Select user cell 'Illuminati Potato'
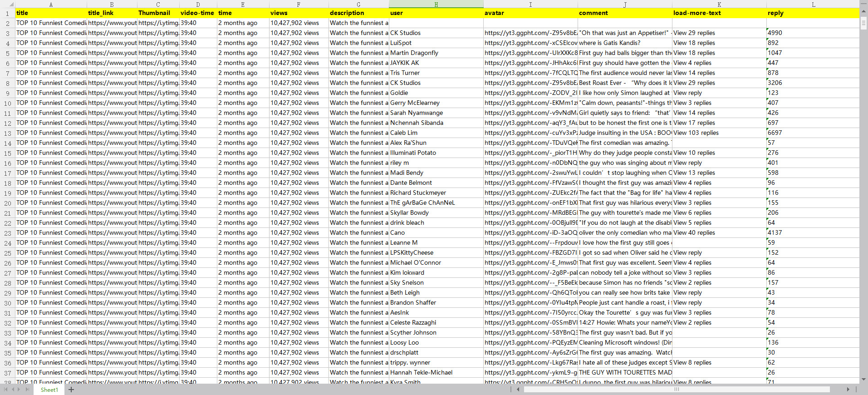 (x=436, y=153)
